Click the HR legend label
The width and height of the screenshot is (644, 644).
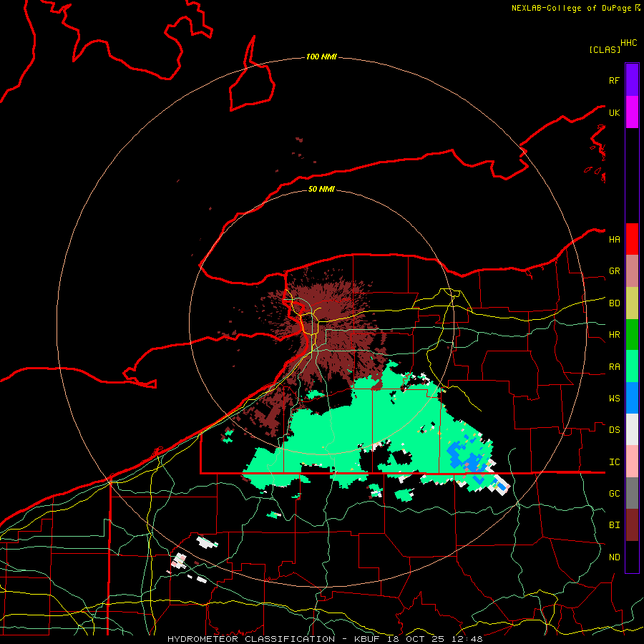pos(614,335)
